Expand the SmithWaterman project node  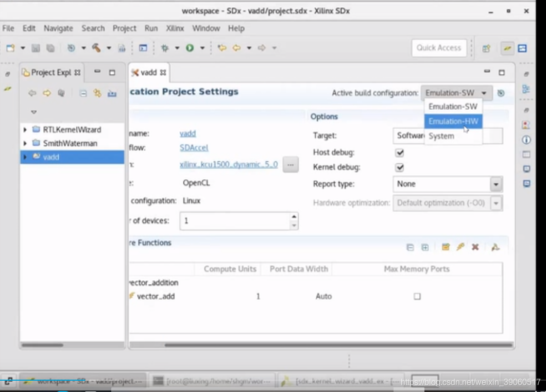(x=25, y=143)
